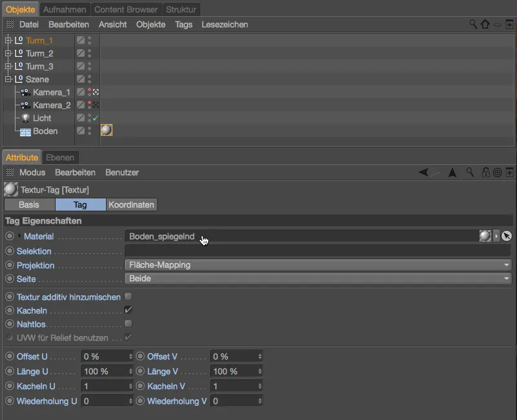Viewport: 517px width, 420px height.
Task: Click Kamera_1 active camera tag
Action: tap(96, 92)
